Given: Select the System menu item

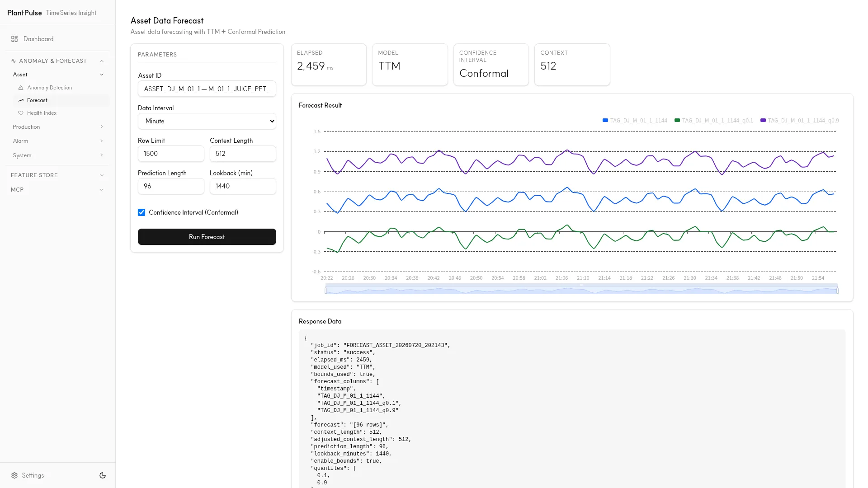Looking at the screenshot, I should coord(57,155).
